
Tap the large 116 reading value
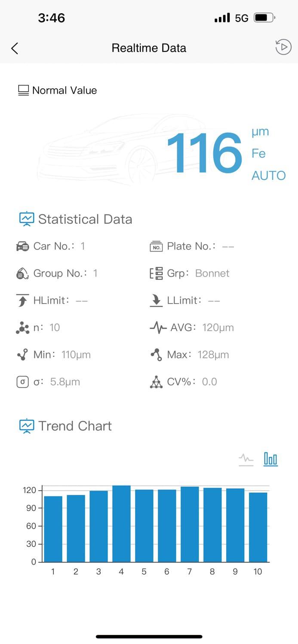pyautogui.click(x=204, y=153)
